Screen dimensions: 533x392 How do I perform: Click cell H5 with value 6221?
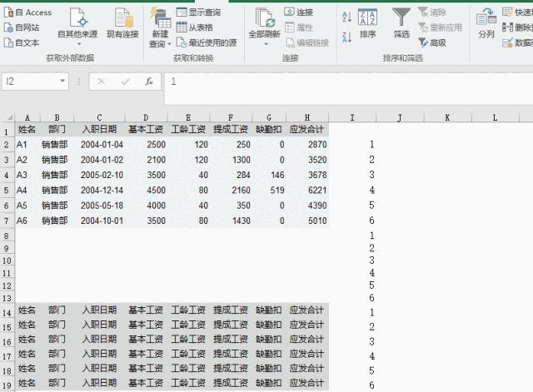307,191
